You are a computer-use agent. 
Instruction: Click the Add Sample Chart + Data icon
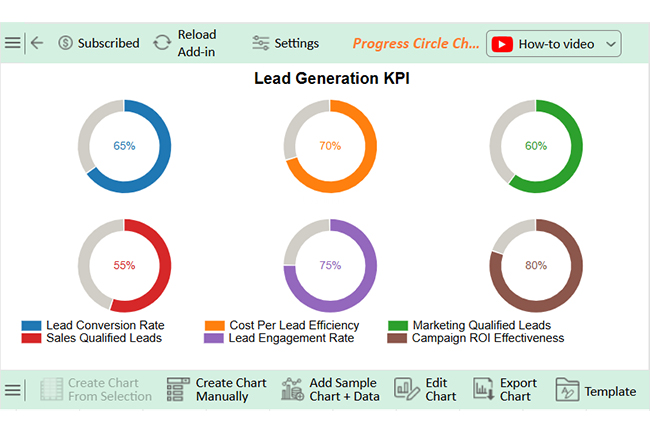[292, 390]
